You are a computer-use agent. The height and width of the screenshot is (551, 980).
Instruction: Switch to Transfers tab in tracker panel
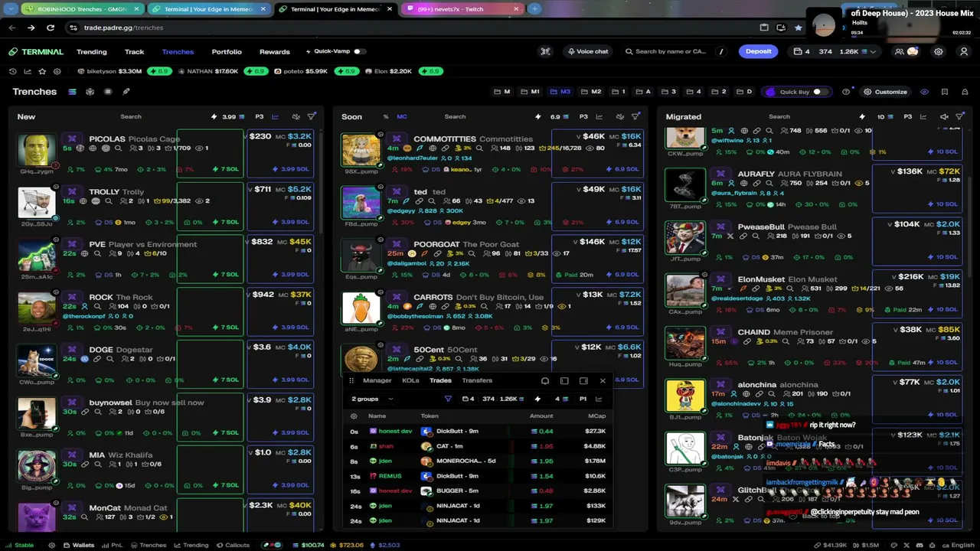point(477,380)
